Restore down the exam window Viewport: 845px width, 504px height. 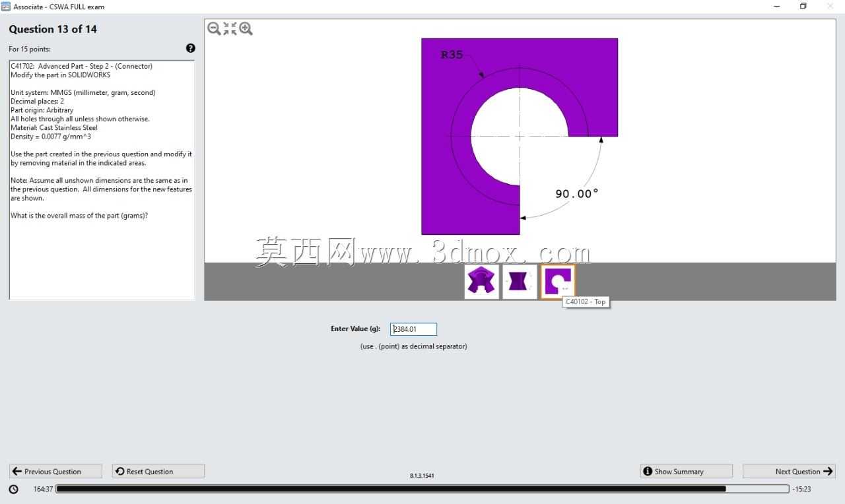pyautogui.click(x=803, y=7)
